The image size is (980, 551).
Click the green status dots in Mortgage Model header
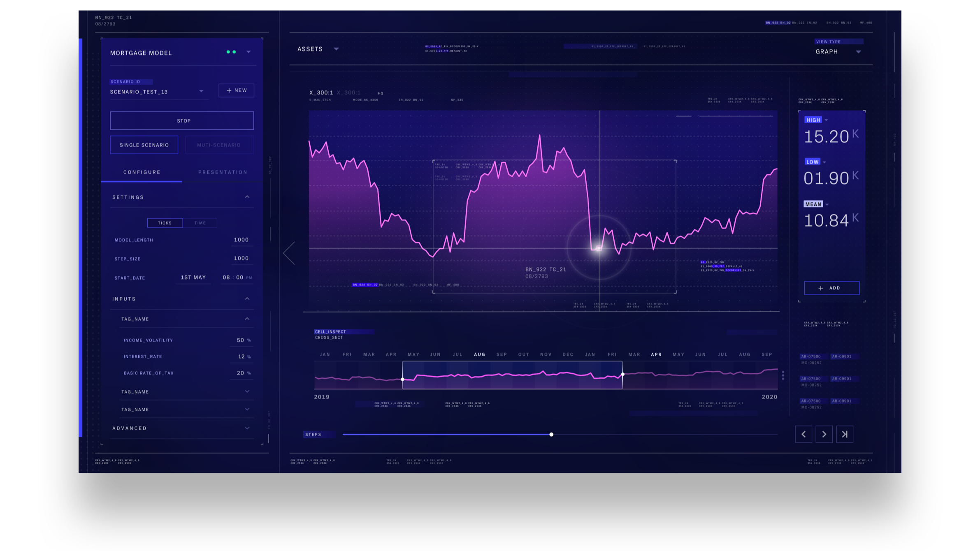(231, 52)
